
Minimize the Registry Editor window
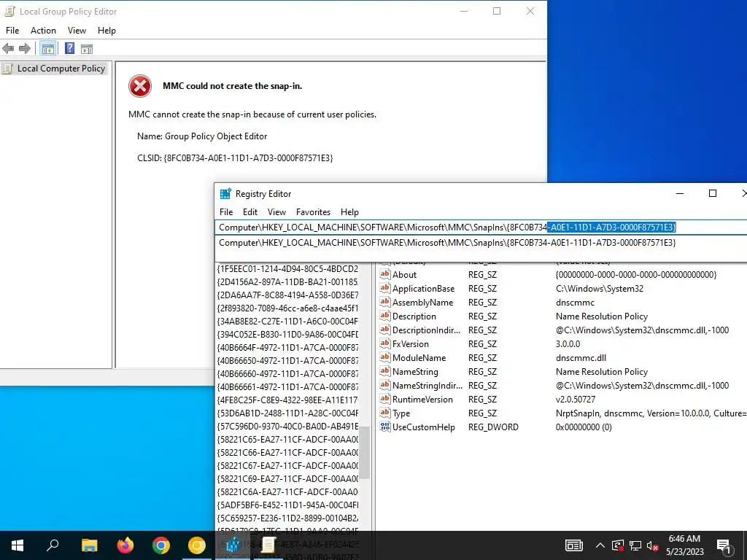[x=680, y=193]
